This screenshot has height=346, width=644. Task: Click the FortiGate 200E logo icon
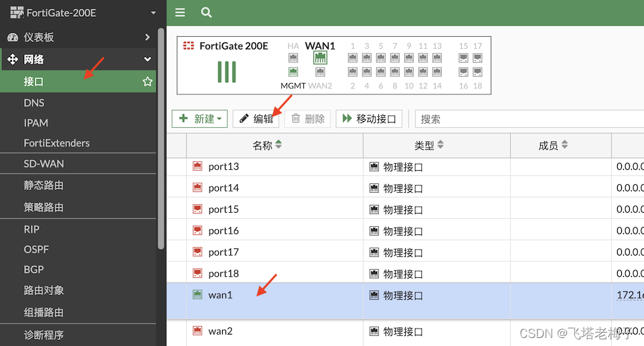click(x=189, y=46)
